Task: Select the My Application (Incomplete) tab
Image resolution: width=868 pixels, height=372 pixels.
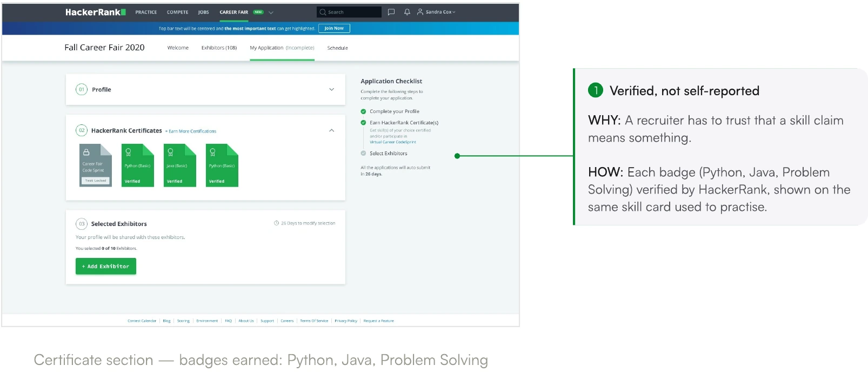Action: [282, 48]
